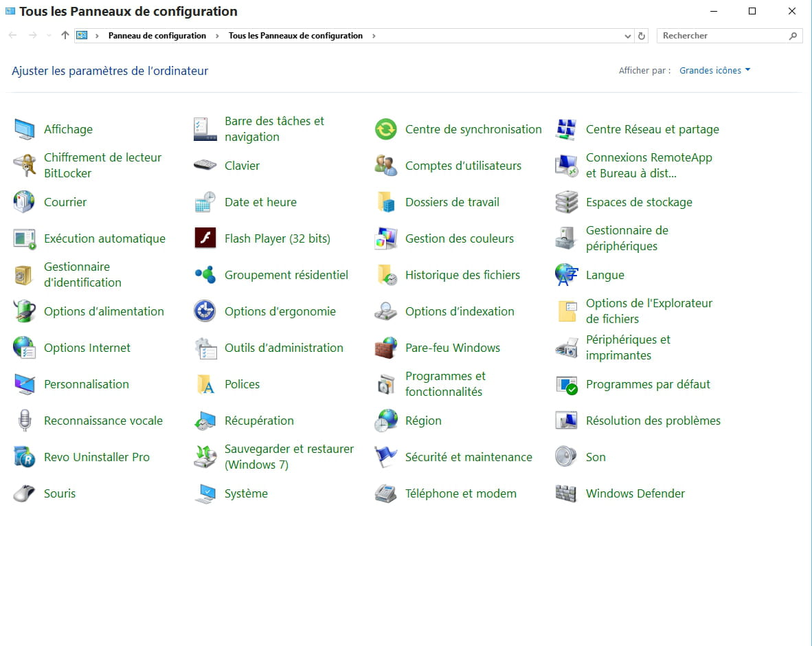Viewport: 812px width, 646px height.
Task: Open the Courrier mail icon
Action: pyautogui.click(x=24, y=202)
